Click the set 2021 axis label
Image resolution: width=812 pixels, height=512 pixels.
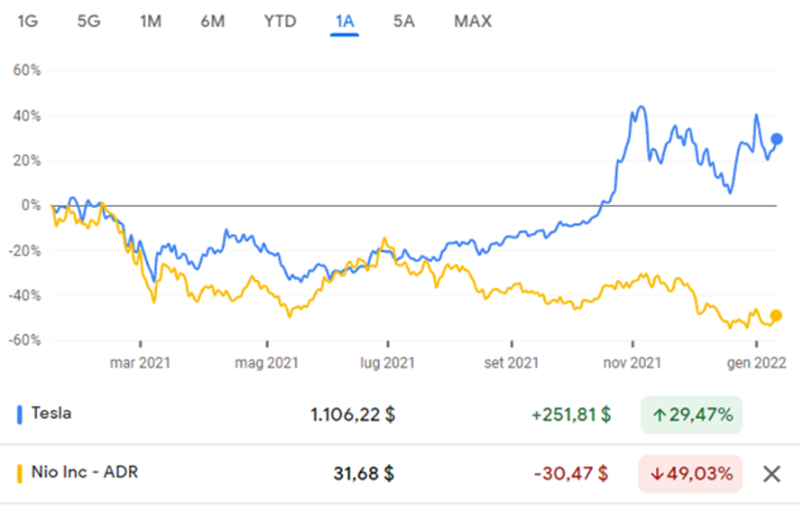tap(512, 363)
